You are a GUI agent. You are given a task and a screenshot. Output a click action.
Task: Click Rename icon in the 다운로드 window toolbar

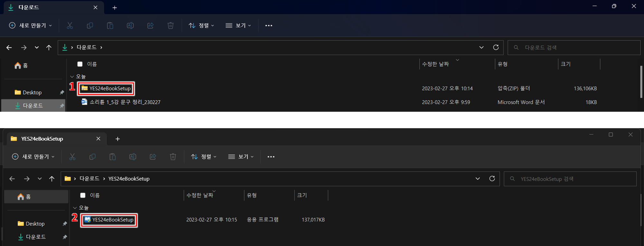[x=130, y=25]
